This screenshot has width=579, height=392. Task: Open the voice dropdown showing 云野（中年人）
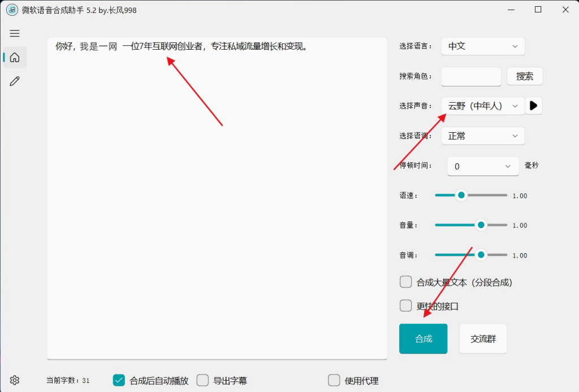tap(482, 105)
